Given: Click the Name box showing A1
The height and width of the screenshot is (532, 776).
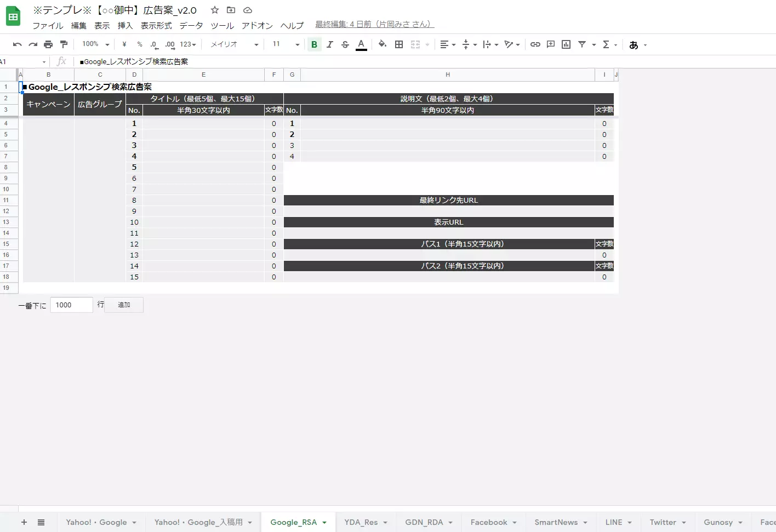Looking at the screenshot, I should pyautogui.click(x=24, y=61).
